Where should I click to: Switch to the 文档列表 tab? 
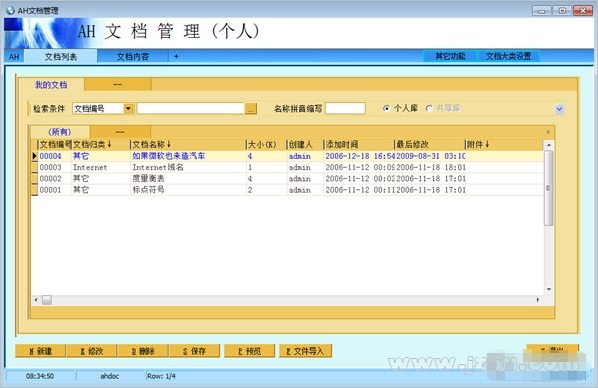coord(61,57)
